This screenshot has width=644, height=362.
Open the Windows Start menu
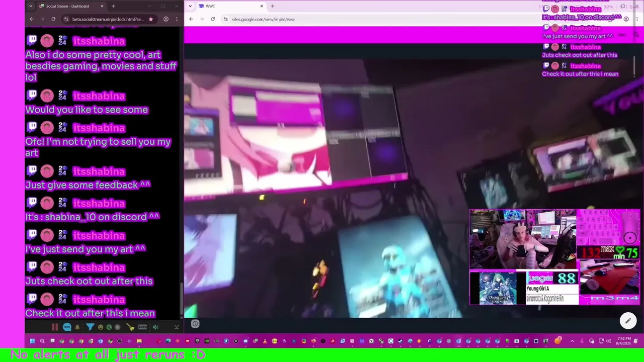pyautogui.click(x=32, y=341)
